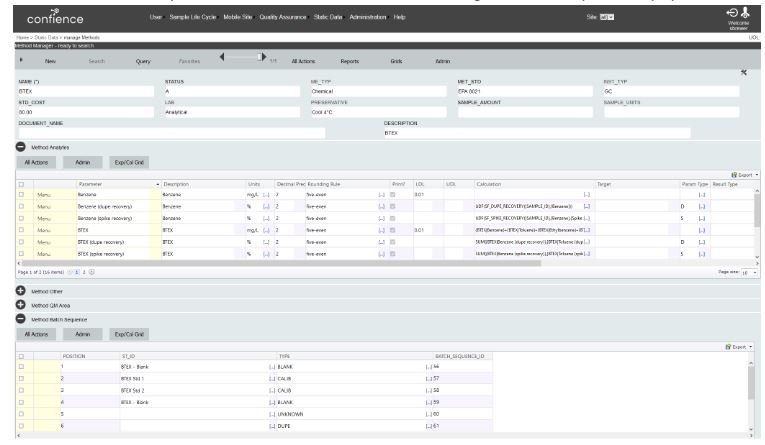Click the New button in toolbar
Viewport: 765px width, 445px height.
coord(50,61)
